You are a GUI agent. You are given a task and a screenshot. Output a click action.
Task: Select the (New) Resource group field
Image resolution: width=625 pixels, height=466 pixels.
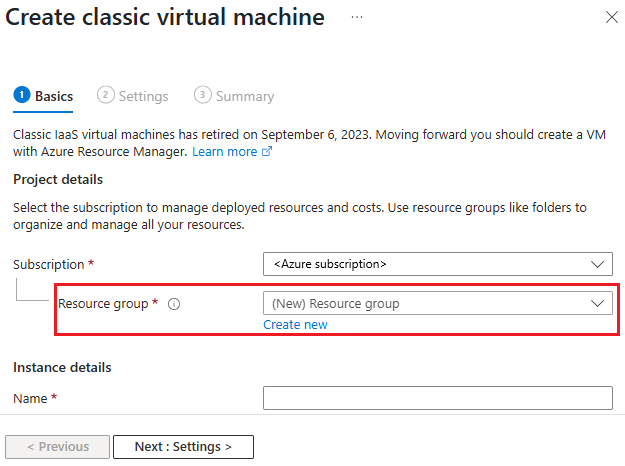tap(425, 303)
